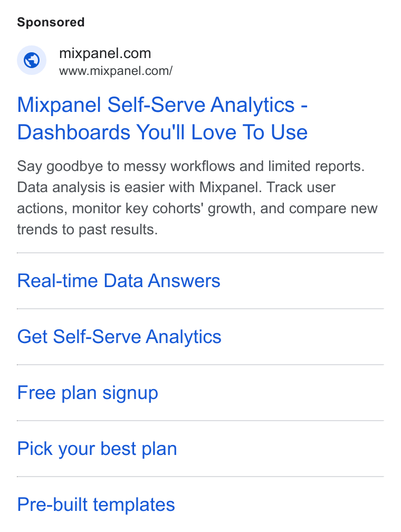401x532 pixels.
Task: Open the Pre-built templates sitelink
Action: (96, 505)
